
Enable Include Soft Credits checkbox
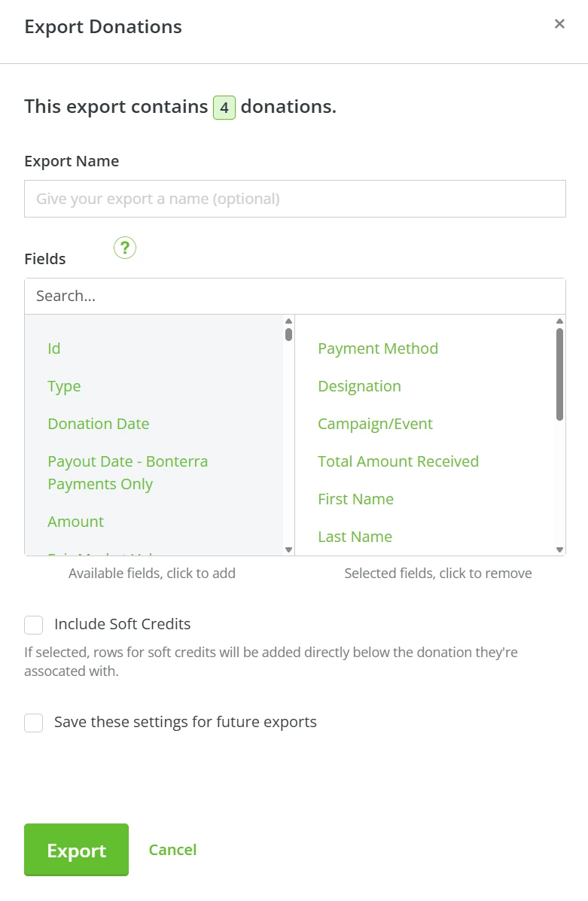pos(34,625)
